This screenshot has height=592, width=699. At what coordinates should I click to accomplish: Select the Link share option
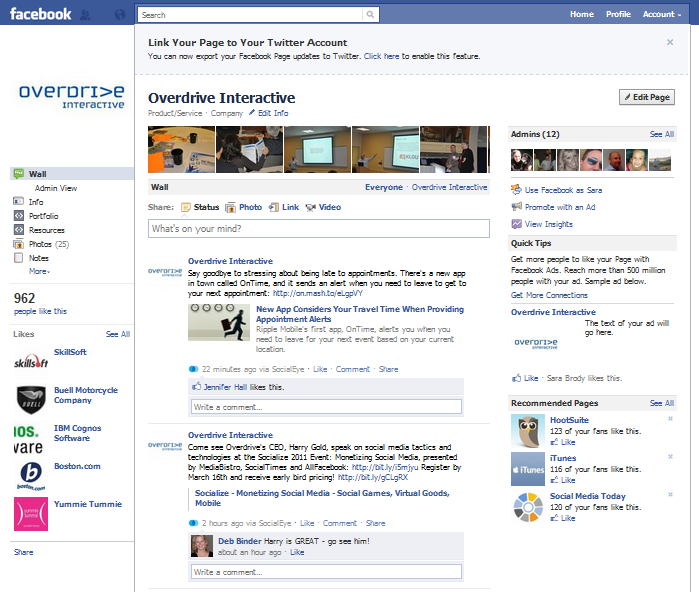[284, 207]
